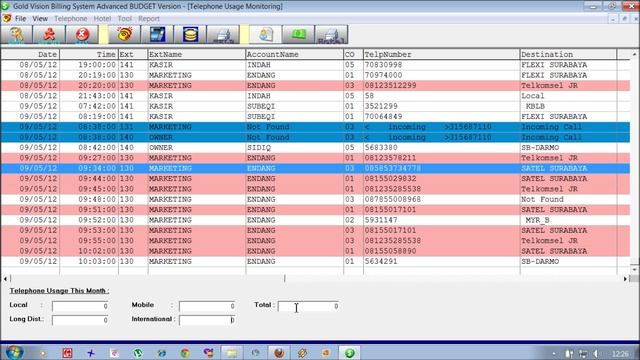Click the ringing telephone toolbar icon

(x=124, y=35)
